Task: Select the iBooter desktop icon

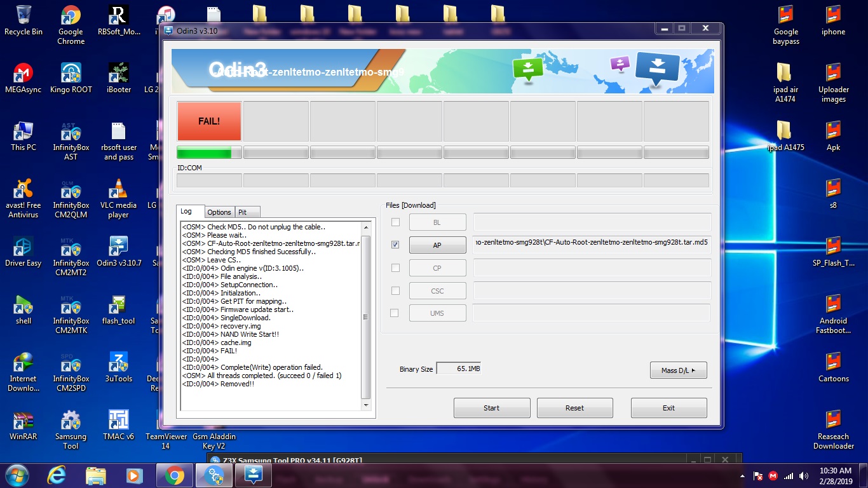Action: [x=119, y=78]
